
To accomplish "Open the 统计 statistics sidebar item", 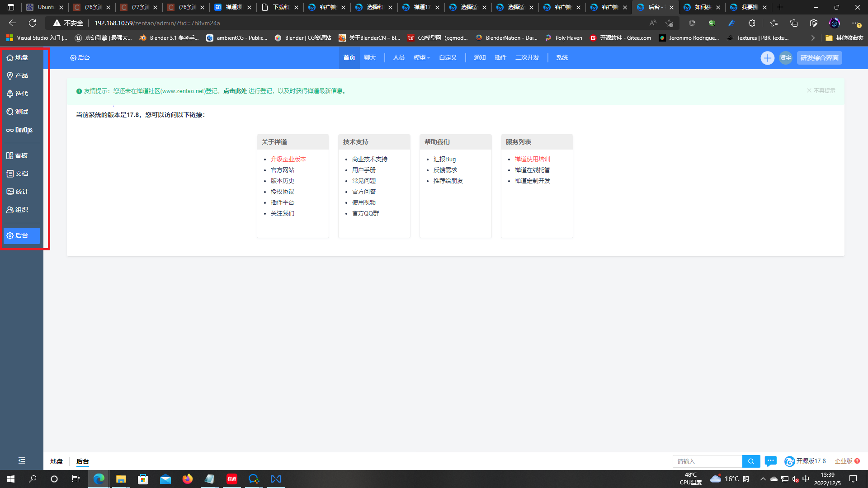I will click(x=18, y=192).
